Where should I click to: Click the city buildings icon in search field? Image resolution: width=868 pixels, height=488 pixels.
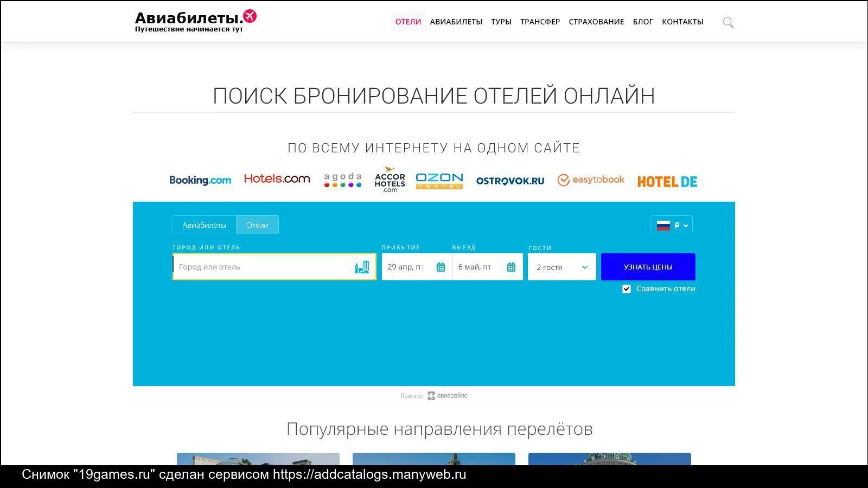[362, 267]
